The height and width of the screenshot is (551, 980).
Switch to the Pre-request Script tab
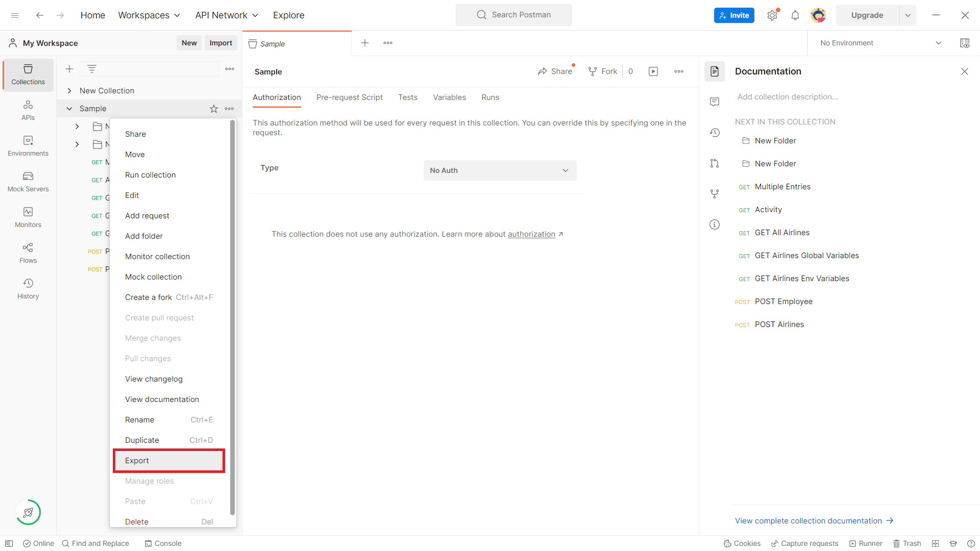[349, 97]
